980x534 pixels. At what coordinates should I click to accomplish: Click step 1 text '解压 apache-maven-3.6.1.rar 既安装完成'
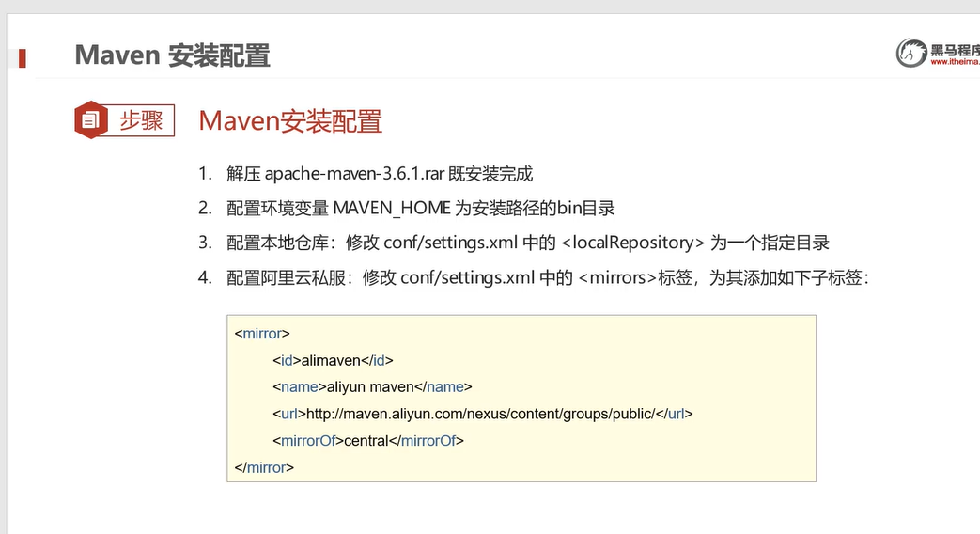[x=380, y=174]
